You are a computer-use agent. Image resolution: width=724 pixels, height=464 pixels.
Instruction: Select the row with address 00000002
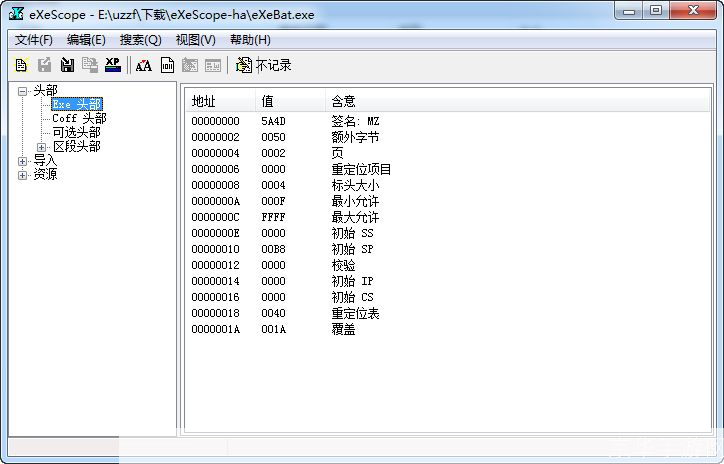215,138
